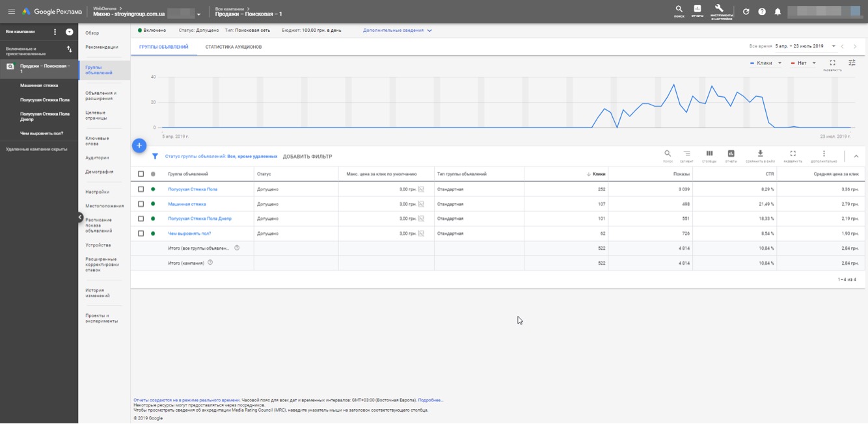Open the account selector dropdown arrow

(x=199, y=14)
